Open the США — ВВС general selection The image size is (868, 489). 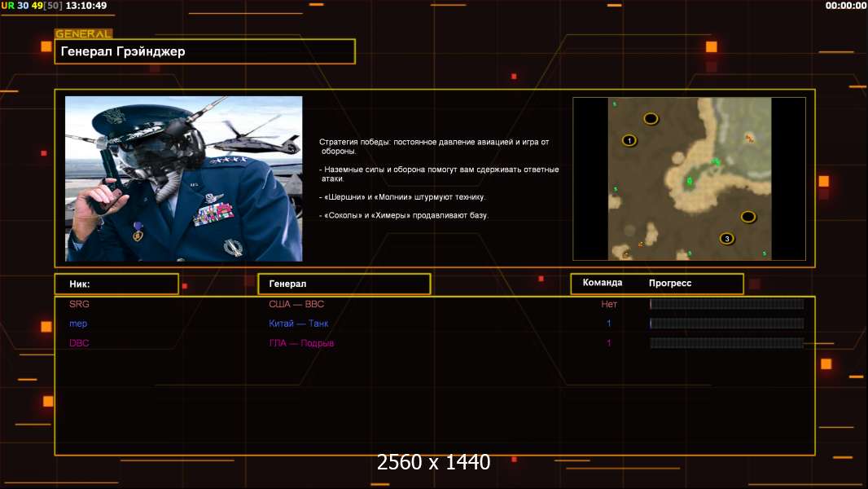pyautogui.click(x=296, y=304)
